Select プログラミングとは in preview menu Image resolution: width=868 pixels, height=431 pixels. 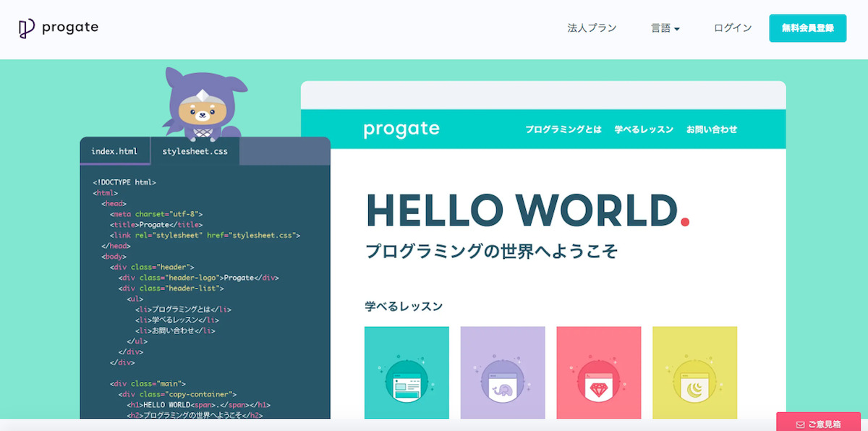[563, 129]
